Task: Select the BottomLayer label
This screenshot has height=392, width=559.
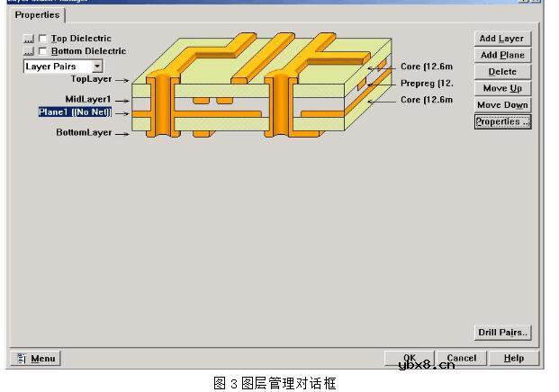Action: [84, 133]
